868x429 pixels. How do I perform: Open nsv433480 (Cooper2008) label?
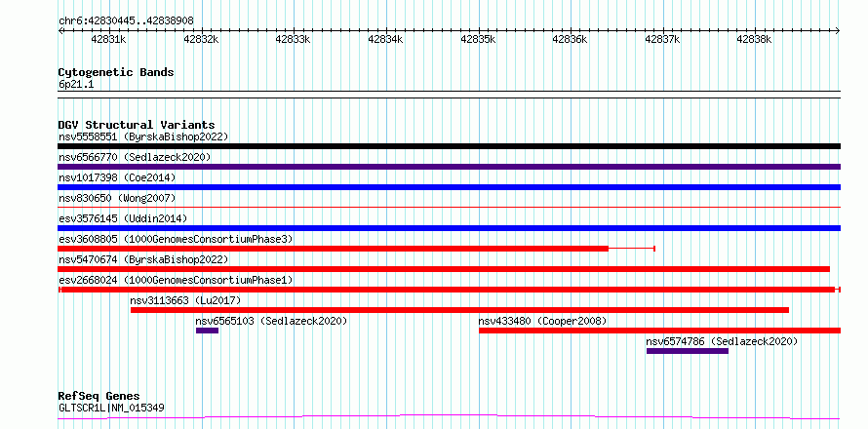(542, 321)
